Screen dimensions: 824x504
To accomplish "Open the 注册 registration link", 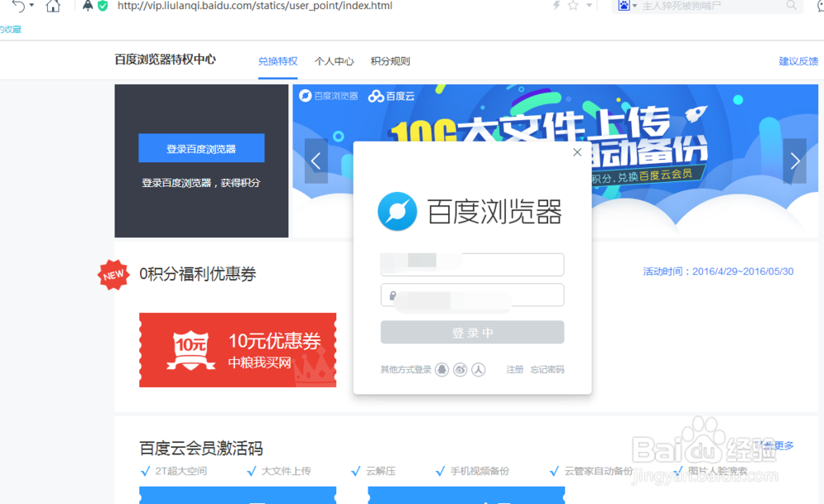I will (514, 370).
